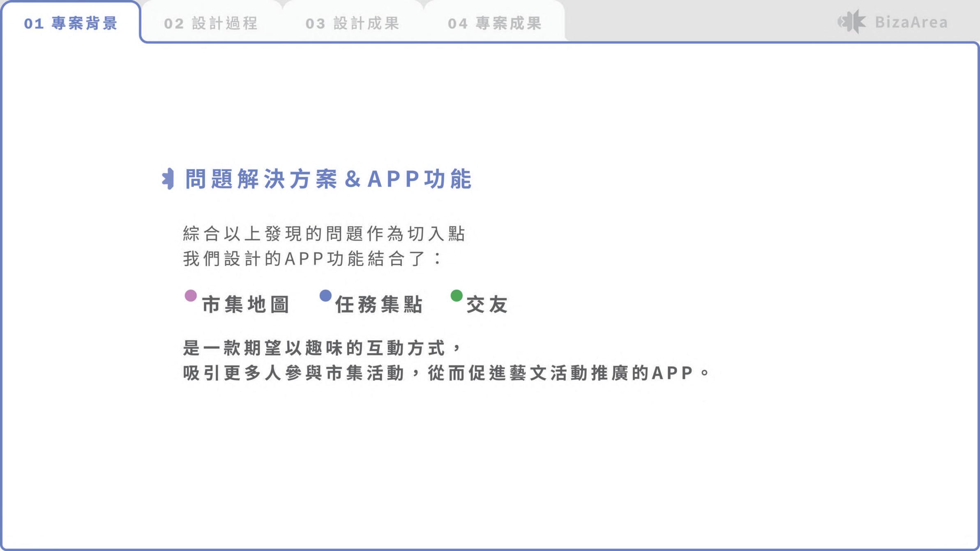Click the BizaArea star logo icon
980x551 pixels.
(x=852, y=22)
